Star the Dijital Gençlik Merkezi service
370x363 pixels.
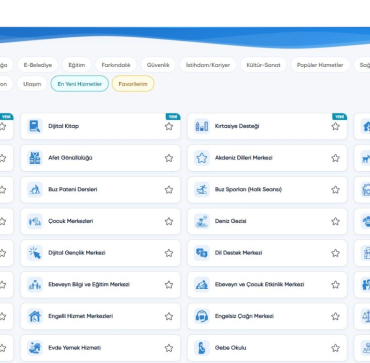click(169, 253)
